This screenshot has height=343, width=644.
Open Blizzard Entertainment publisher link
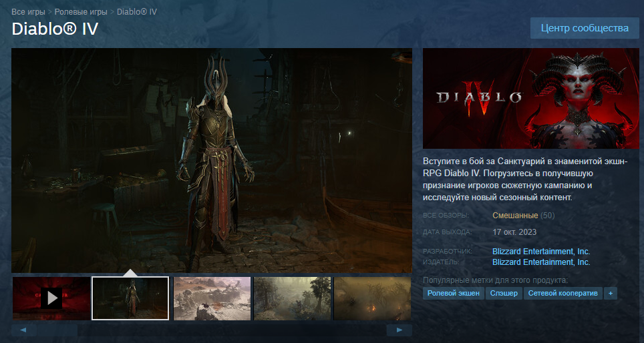(x=541, y=262)
